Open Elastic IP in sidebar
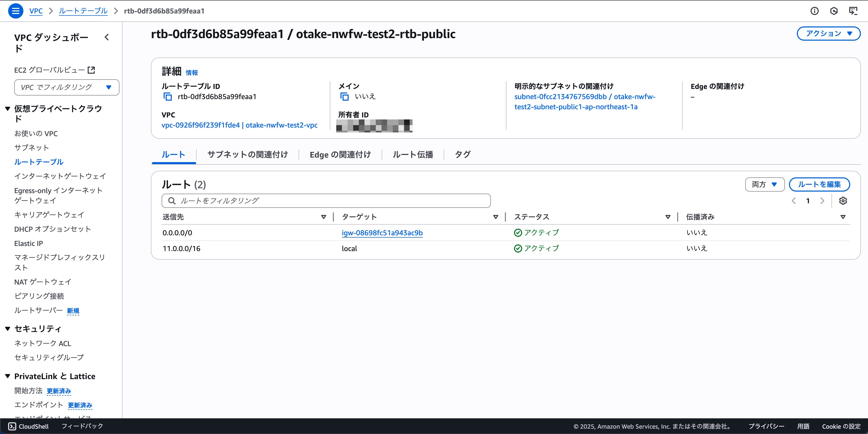The height and width of the screenshot is (434, 868). pyautogui.click(x=29, y=243)
